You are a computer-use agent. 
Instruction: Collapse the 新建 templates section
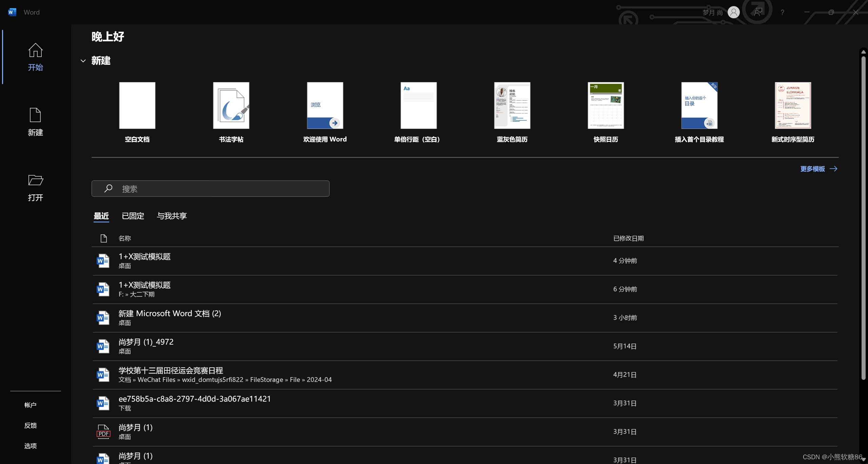pyautogui.click(x=83, y=61)
